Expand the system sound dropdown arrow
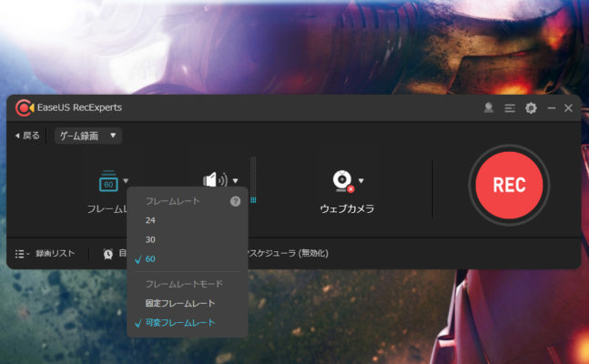The image size is (589, 364). [x=235, y=181]
